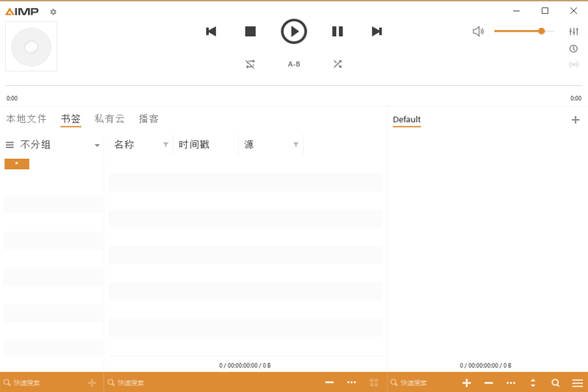Image resolution: width=588 pixels, height=392 pixels.
Task: Add a new playlist tab with plus
Action: [576, 120]
